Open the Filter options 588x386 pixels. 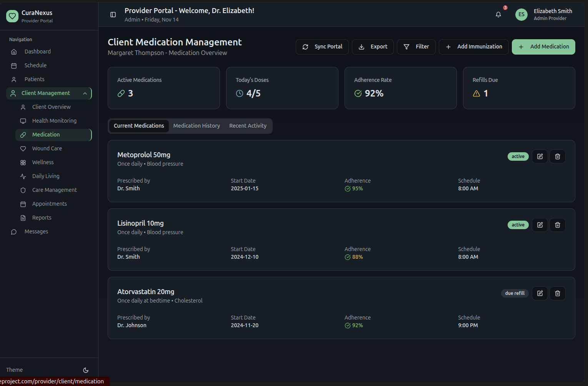click(x=416, y=47)
